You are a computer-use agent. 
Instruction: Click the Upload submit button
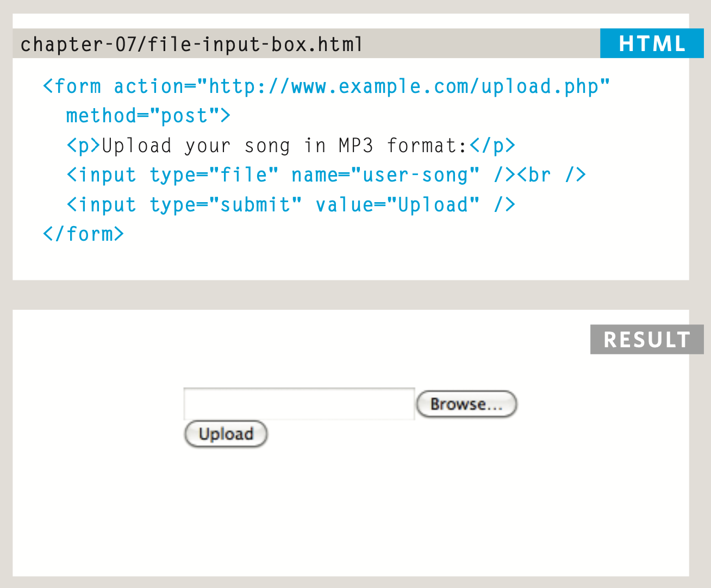click(x=226, y=434)
